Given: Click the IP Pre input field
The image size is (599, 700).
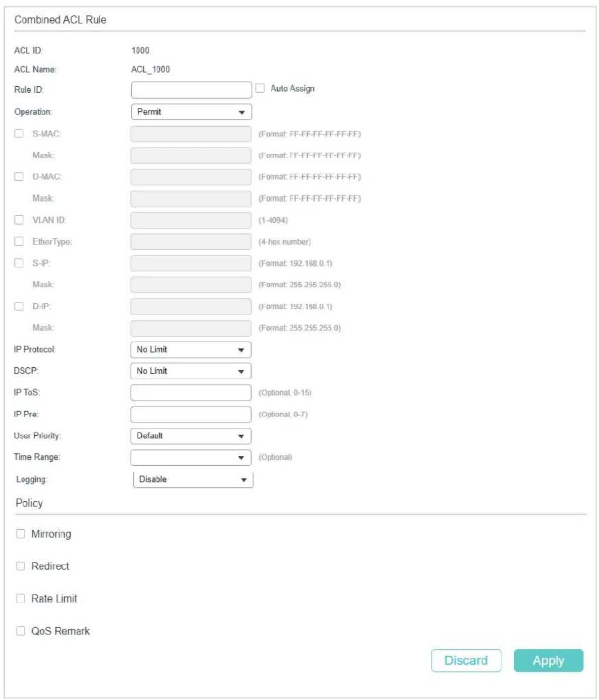Looking at the screenshot, I should click(191, 414).
